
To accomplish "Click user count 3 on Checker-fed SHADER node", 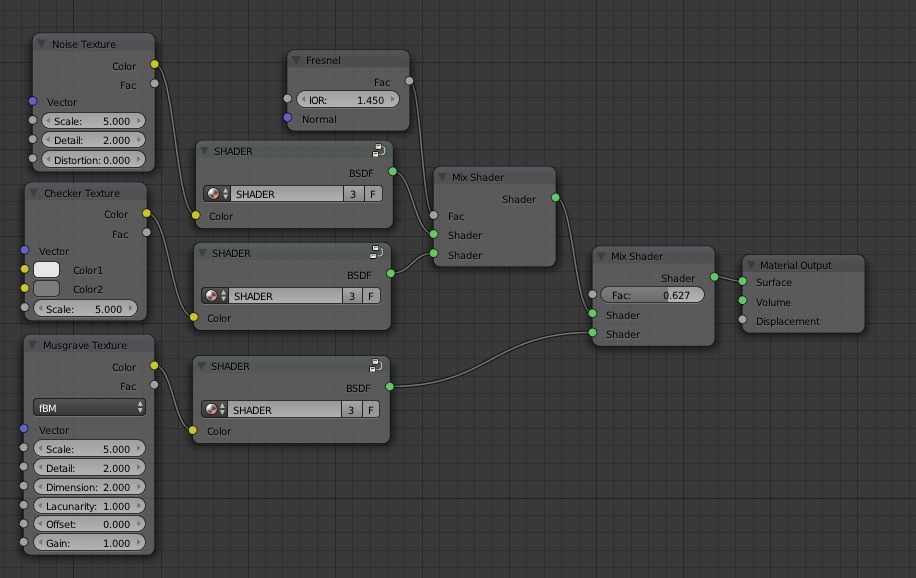I will point(352,296).
